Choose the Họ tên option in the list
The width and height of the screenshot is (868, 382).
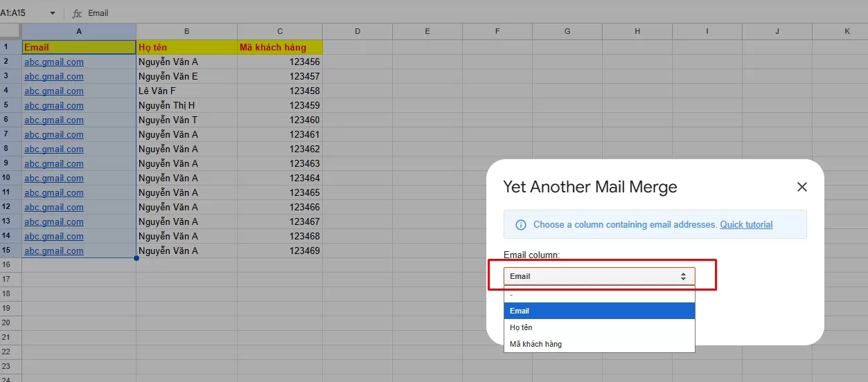click(599, 327)
